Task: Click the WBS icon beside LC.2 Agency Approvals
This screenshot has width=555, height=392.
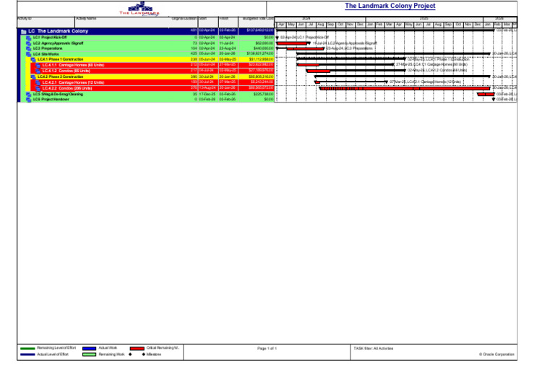Action: [x=29, y=43]
